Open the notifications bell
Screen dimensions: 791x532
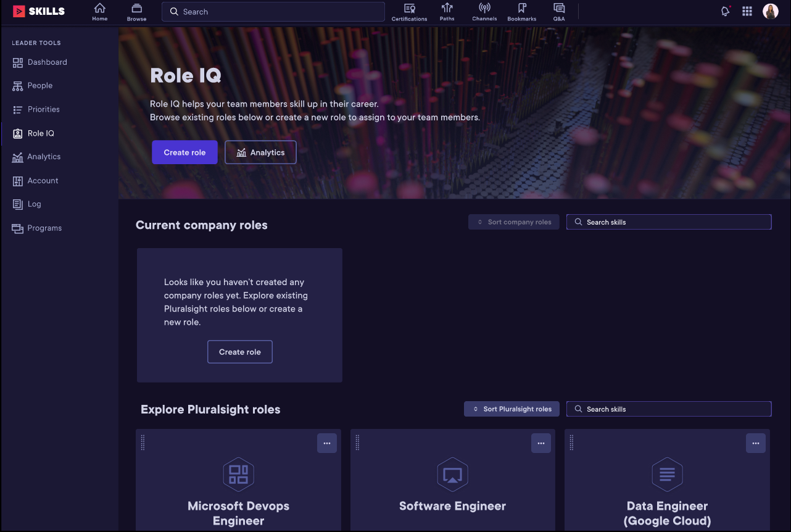pos(726,11)
